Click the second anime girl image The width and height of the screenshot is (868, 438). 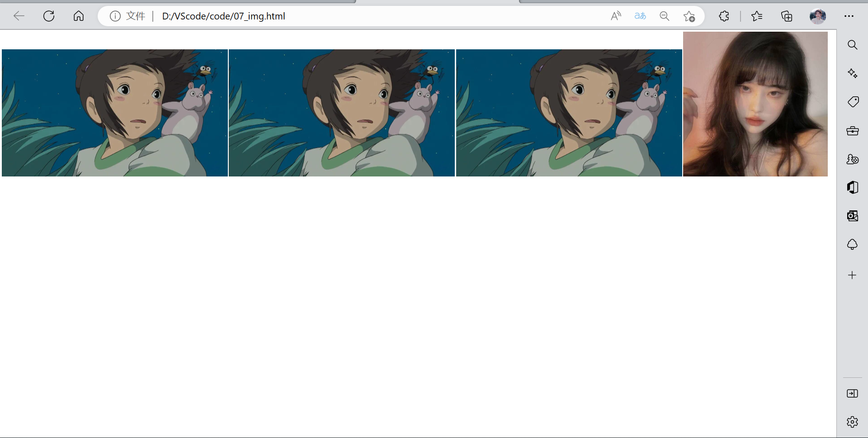tap(342, 113)
